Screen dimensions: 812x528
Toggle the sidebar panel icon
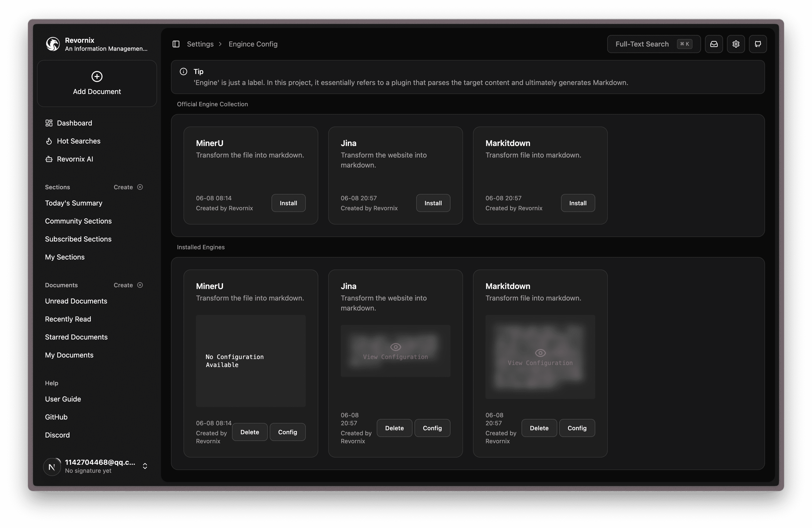[x=176, y=44]
